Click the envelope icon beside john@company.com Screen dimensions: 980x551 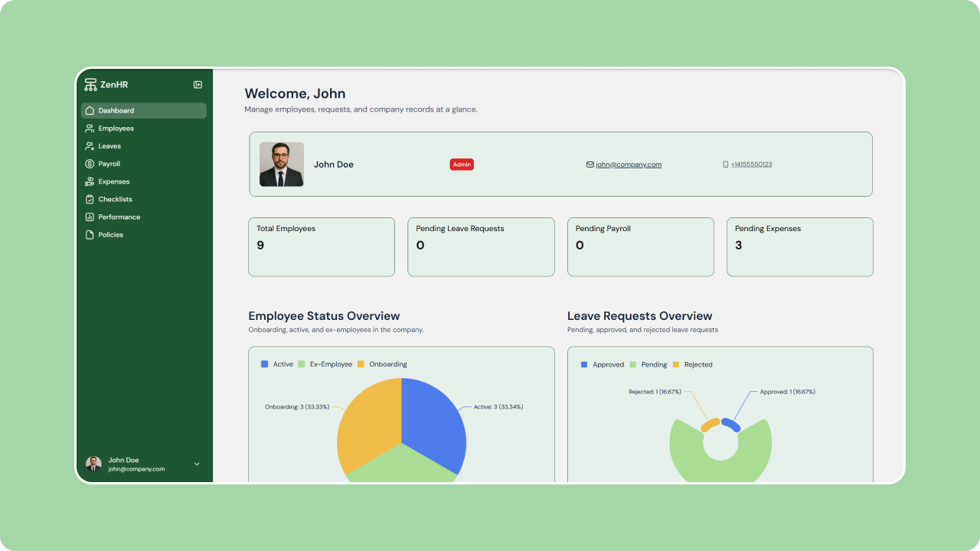[x=590, y=164]
